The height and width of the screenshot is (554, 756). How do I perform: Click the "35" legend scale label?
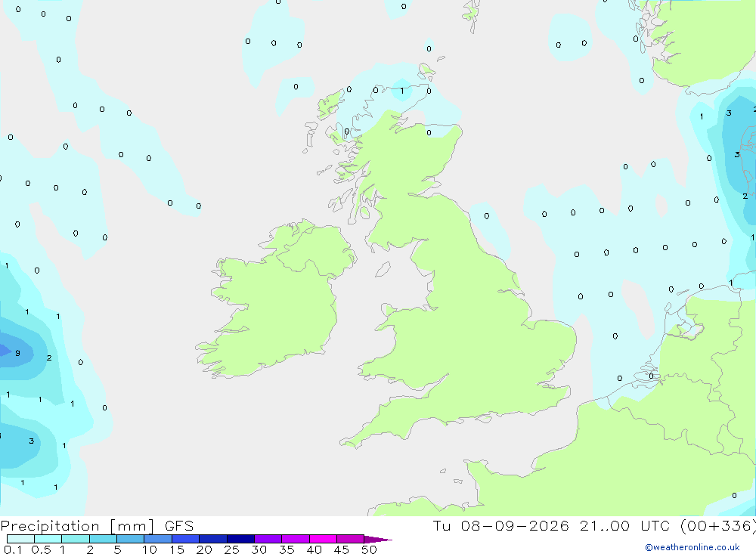[287, 549]
